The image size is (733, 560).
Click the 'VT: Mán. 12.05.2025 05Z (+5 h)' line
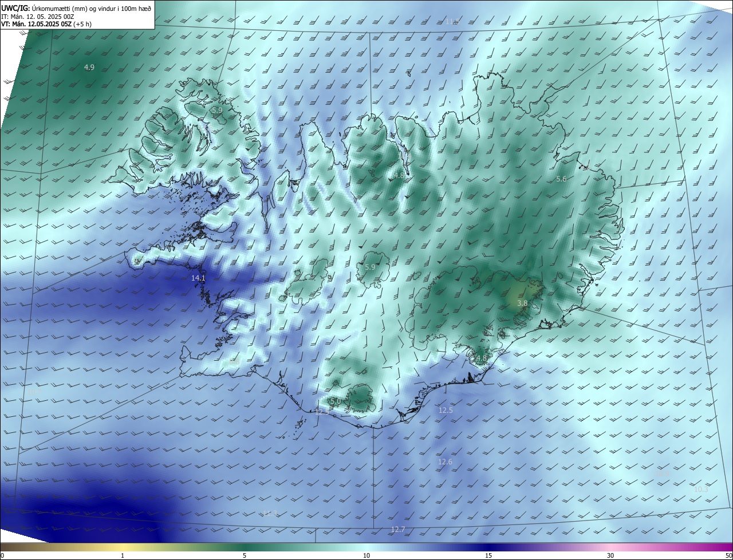[46, 24]
